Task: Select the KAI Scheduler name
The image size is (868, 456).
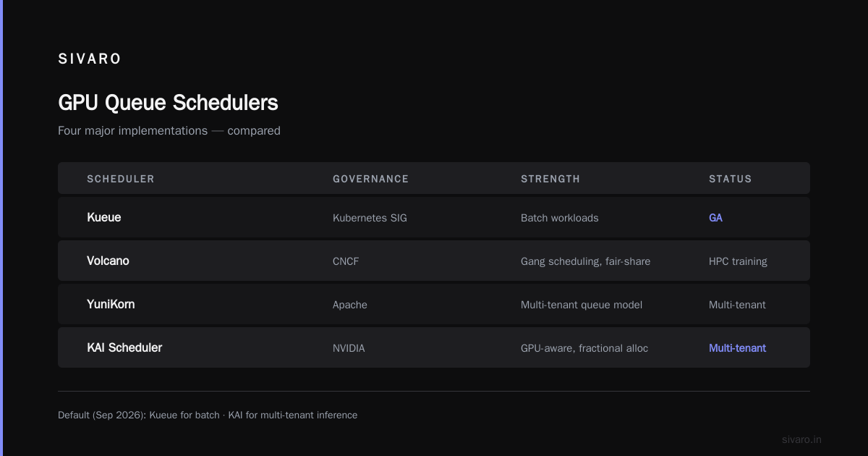Action: tap(124, 347)
